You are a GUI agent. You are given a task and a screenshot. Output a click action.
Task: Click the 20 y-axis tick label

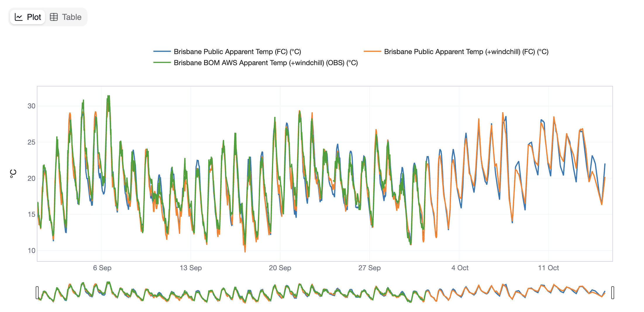31,178
